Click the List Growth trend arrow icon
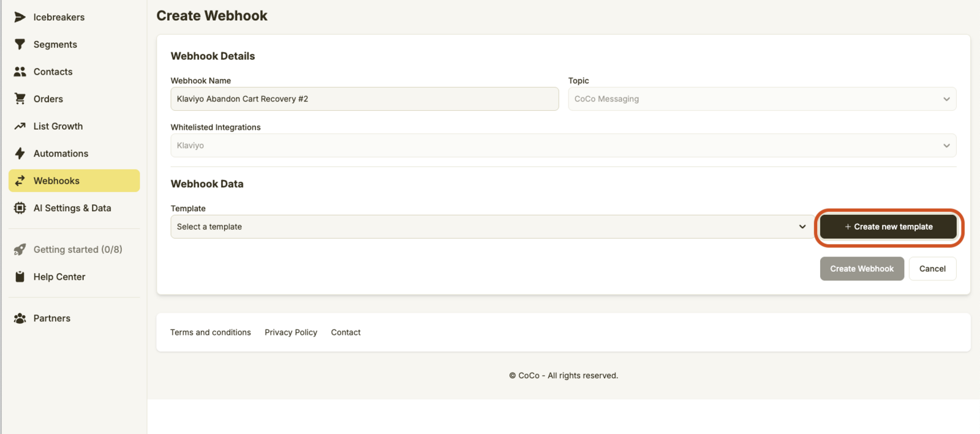Screen dimensions: 980x434 20,126
